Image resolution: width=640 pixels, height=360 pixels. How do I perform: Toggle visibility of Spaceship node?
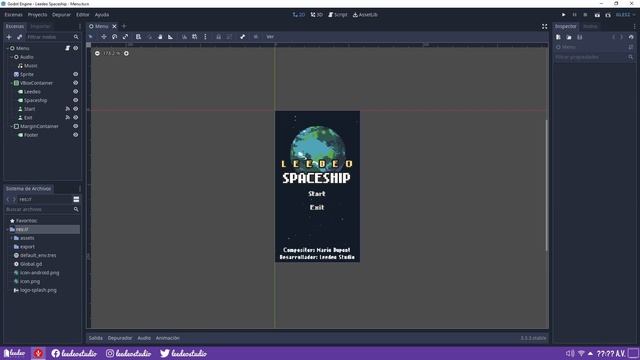click(x=76, y=100)
